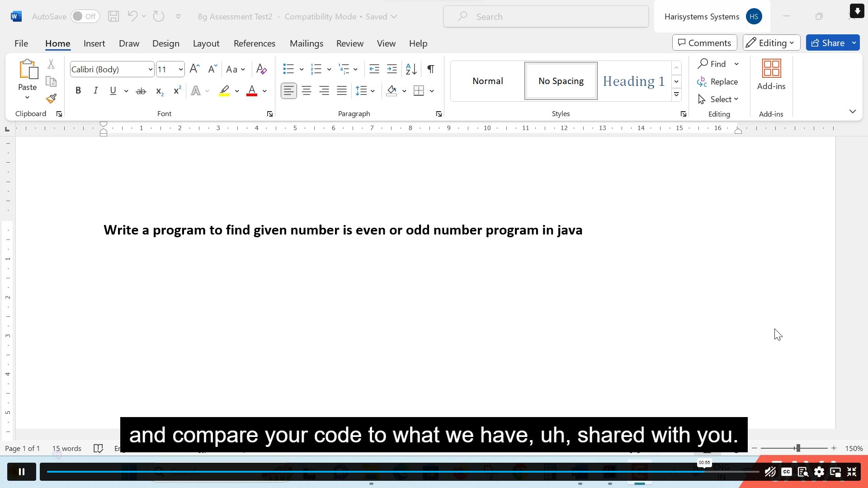Image resolution: width=868 pixels, height=488 pixels.
Task: Clear All Formatting from selected text
Action: coord(261,69)
